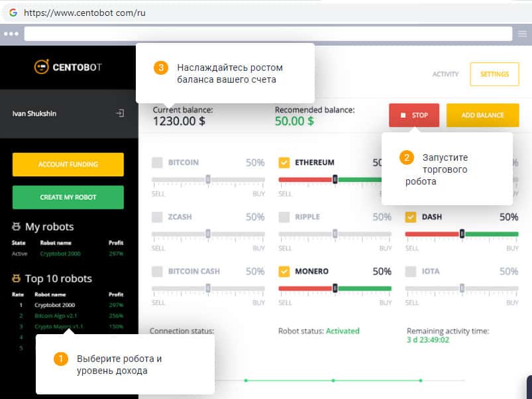The height and width of the screenshot is (399, 532).
Task: Click the current balance 1230.00 $
Action: (x=179, y=121)
